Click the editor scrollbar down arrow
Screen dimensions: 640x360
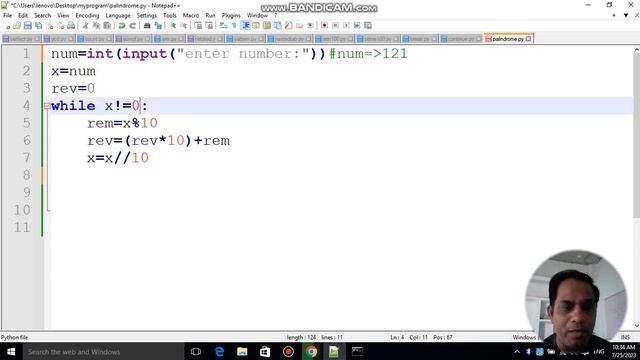[636, 326]
